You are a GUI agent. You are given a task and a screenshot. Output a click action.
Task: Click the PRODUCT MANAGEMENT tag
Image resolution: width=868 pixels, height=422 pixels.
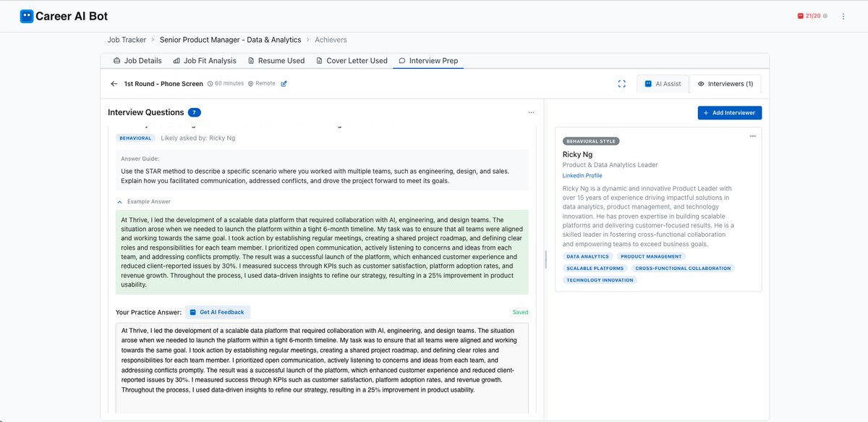(651, 257)
